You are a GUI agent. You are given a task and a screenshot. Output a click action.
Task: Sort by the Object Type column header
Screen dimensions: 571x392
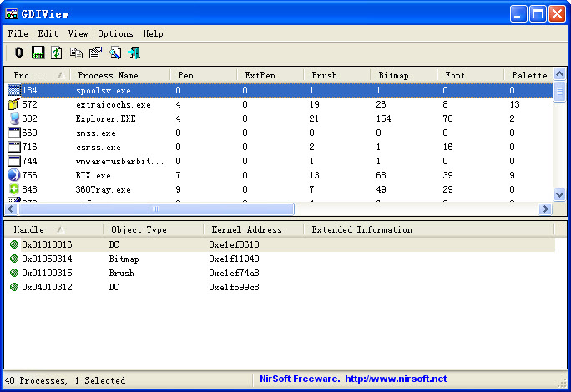(x=154, y=229)
